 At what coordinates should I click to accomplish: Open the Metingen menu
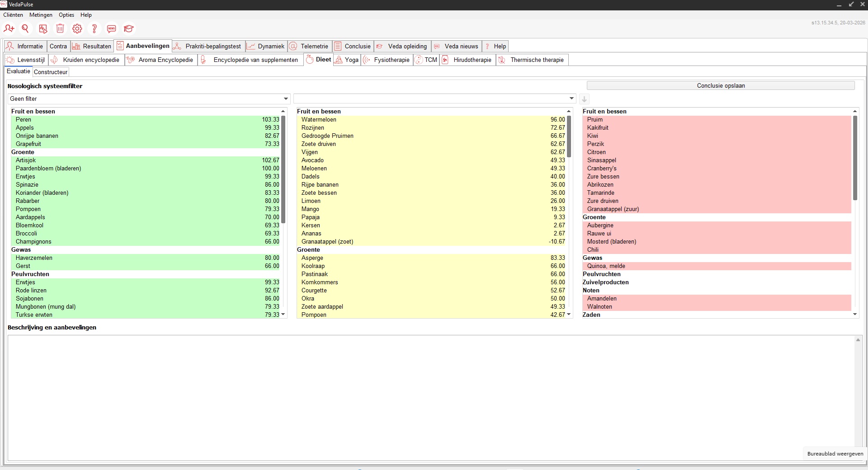tap(41, 15)
